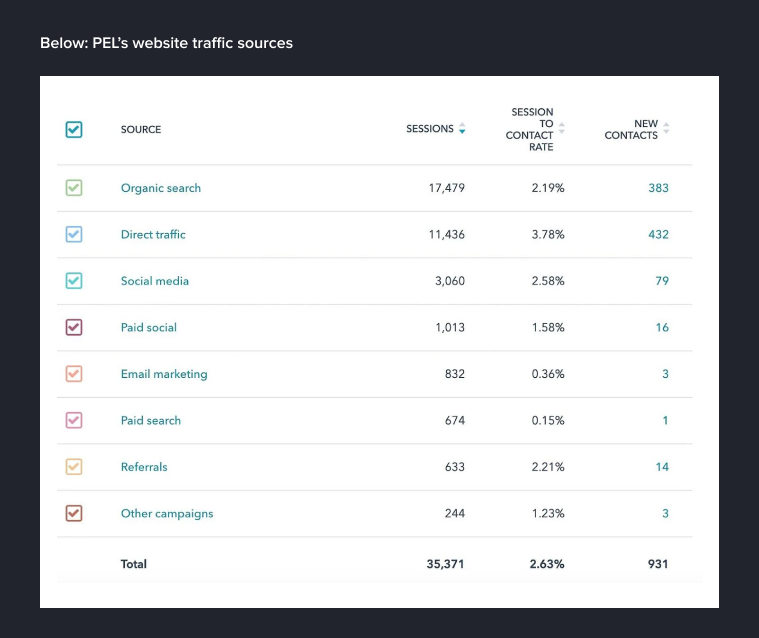Image resolution: width=759 pixels, height=638 pixels.
Task: Deselect the Other campaigns checkbox
Action: pyautogui.click(x=74, y=513)
